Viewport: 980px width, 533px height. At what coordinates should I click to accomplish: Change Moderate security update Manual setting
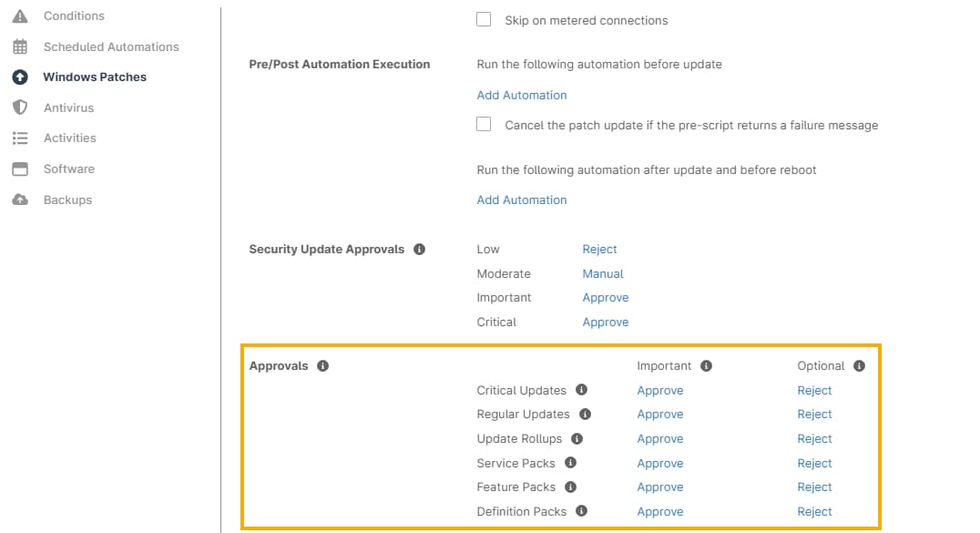tap(602, 273)
